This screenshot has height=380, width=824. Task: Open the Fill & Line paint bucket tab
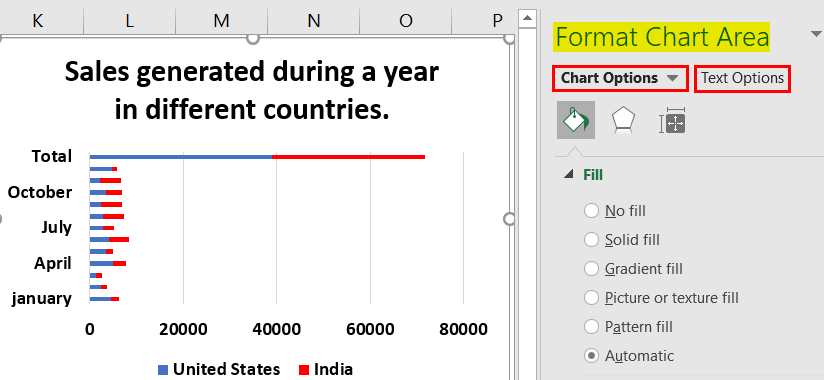point(576,120)
